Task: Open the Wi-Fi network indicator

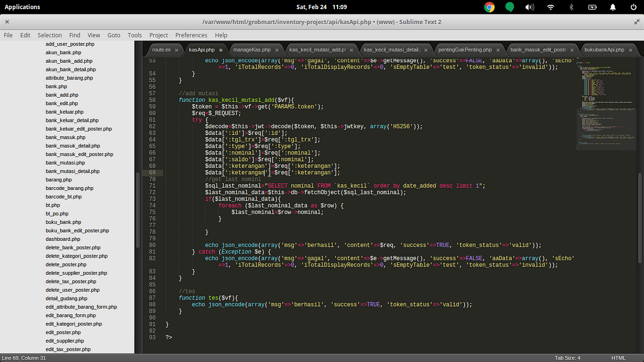Action: (x=551, y=7)
